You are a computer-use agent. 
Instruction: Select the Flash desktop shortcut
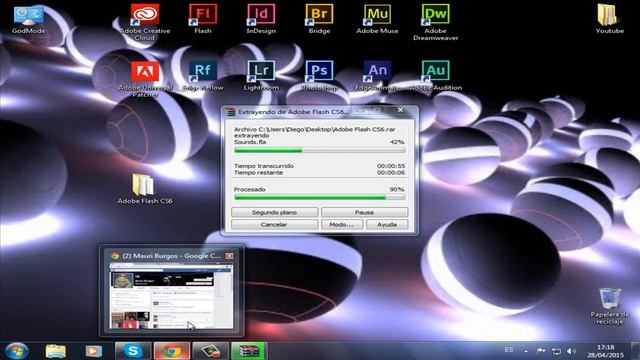coord(203,19)
